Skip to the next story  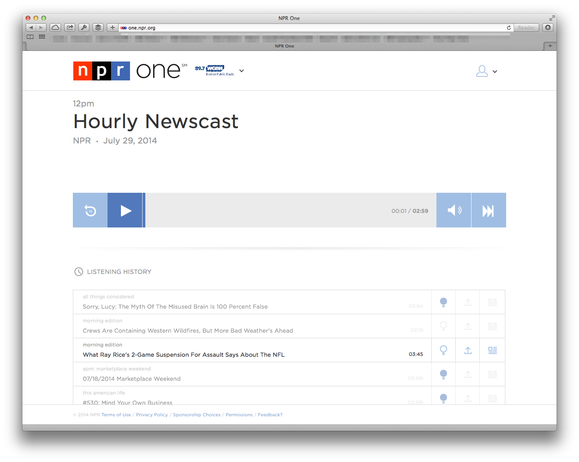click(489, 210)
